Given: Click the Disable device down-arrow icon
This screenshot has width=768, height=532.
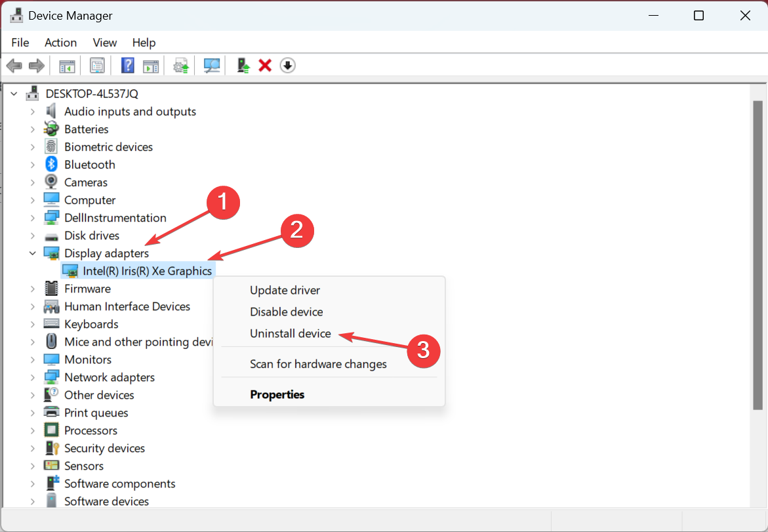Looking at the screenshot, I should 287,65.
